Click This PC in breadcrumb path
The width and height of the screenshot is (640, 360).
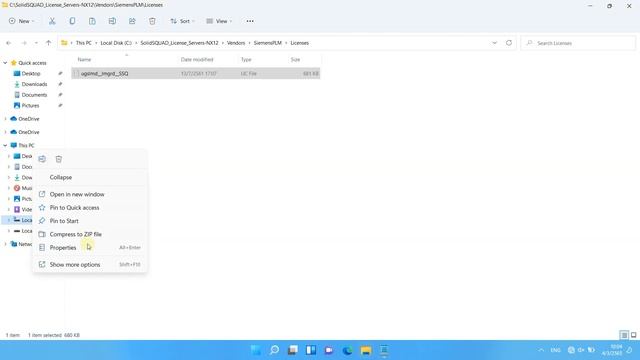coord(84,43)
